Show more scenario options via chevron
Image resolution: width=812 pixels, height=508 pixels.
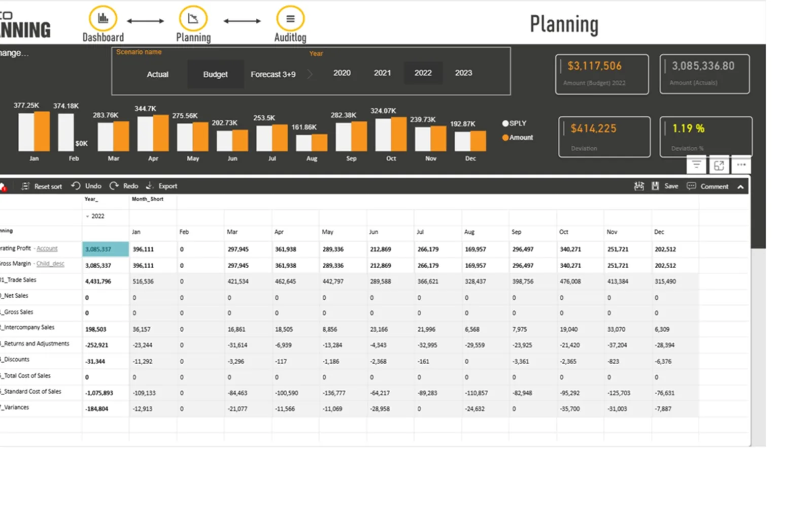(x=310, y=74)
